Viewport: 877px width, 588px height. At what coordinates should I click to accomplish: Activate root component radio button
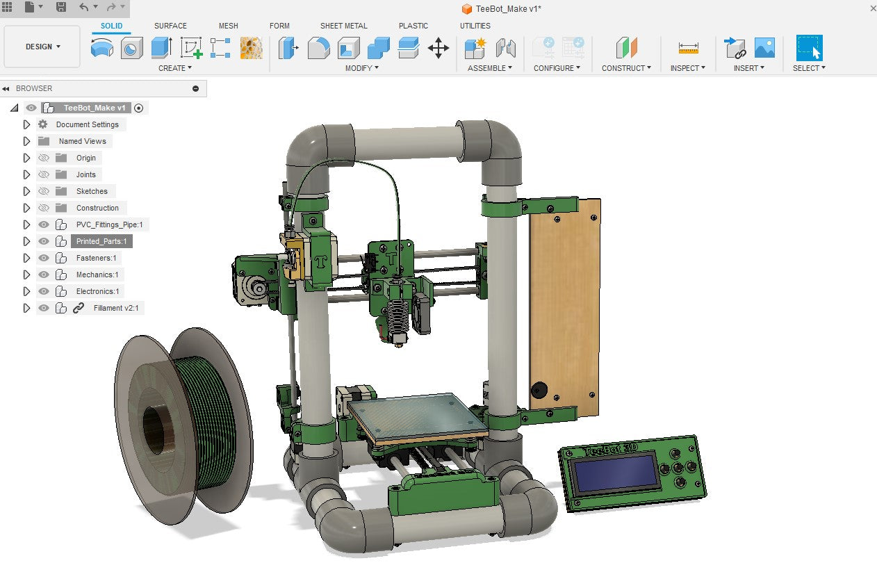pos(139,108)
